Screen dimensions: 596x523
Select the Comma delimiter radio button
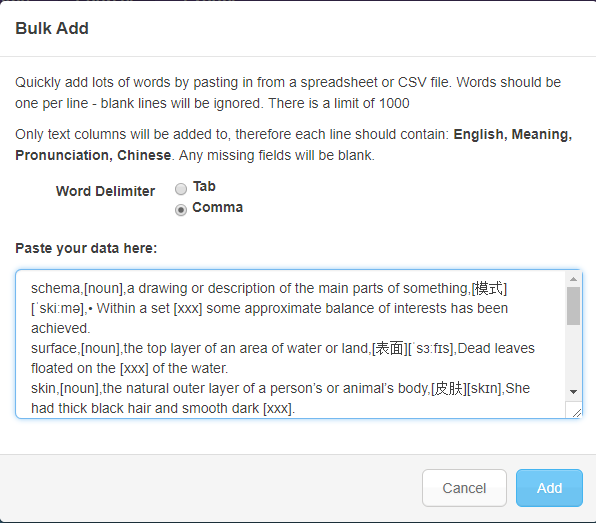pyautogui.click(x=181, y=210)
